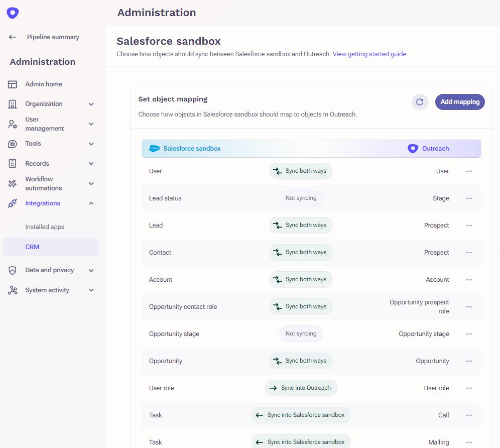
Task: Open more options for Opportunity stage row
Action: click(x=469, y=334)
